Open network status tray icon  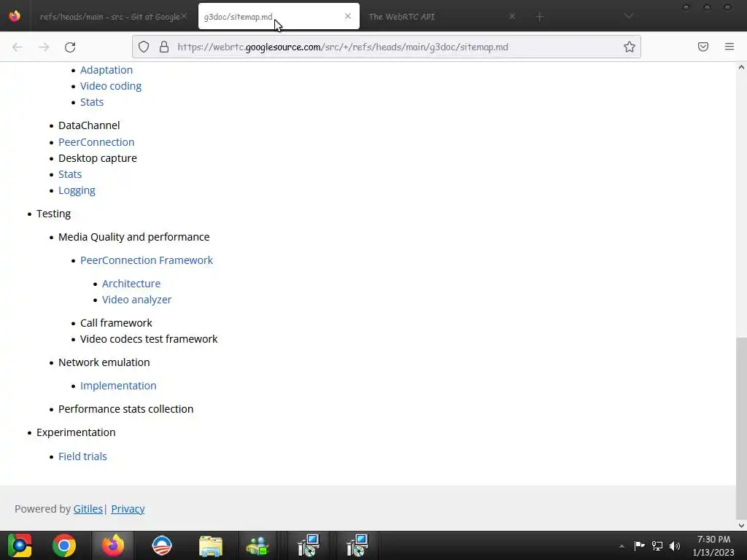[657, 545]
